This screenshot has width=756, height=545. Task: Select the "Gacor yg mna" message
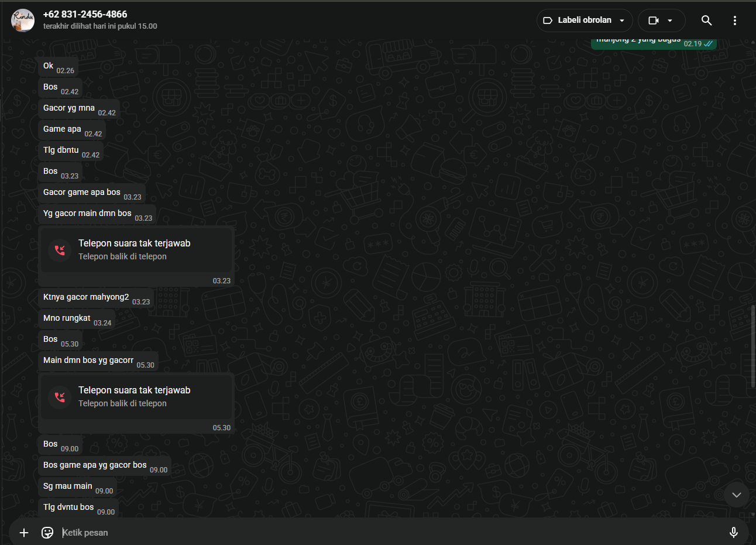(79, 109)
